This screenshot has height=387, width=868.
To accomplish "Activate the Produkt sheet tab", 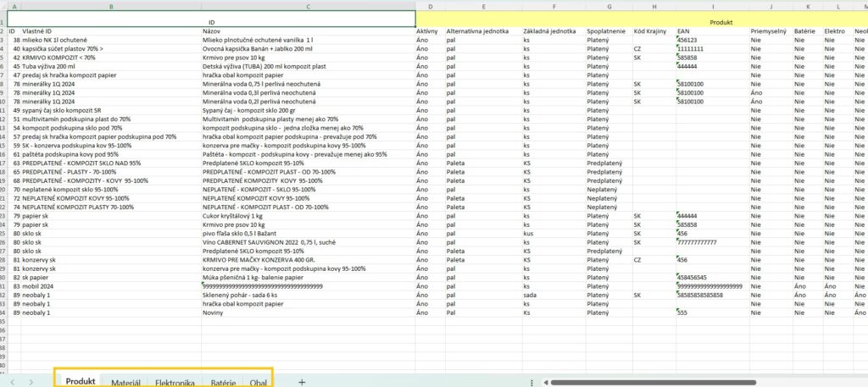I will coord(81,382).
